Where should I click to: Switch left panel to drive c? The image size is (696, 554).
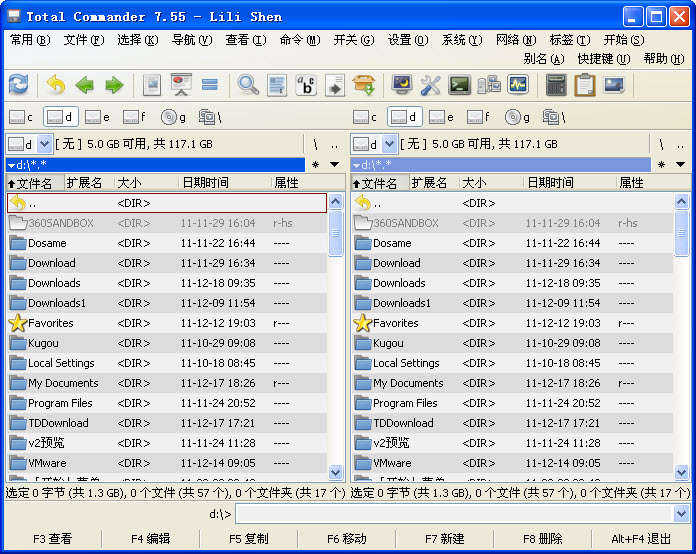tap(22, 117)
